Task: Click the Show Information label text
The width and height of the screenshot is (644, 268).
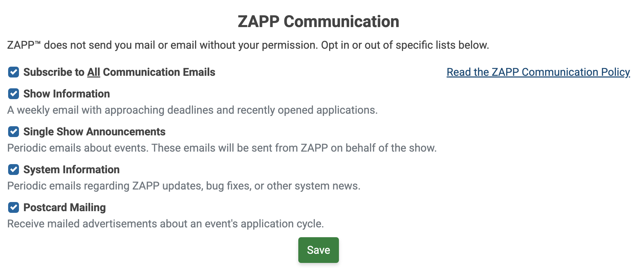Action: pyautogui.click(x=66, y=94)
